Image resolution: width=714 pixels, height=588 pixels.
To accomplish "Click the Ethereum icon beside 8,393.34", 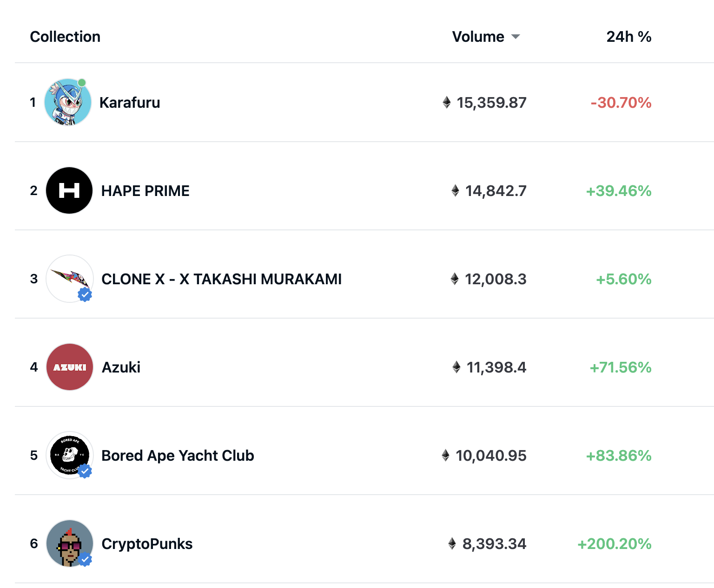I will click(452, 543).
